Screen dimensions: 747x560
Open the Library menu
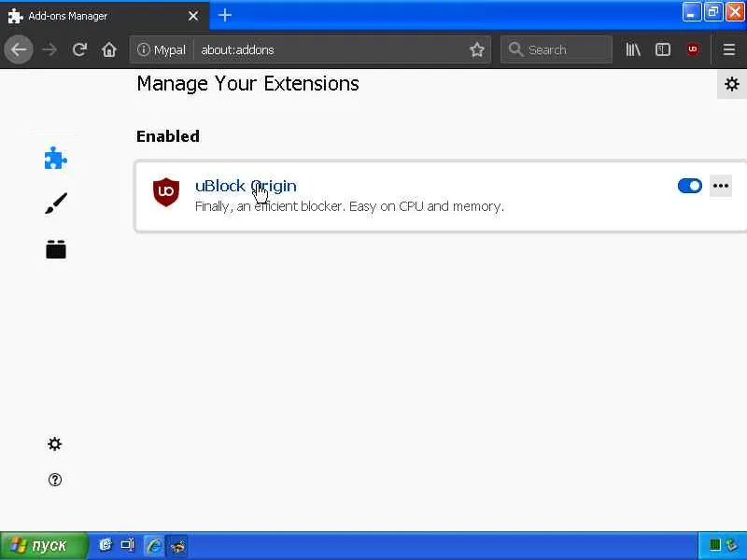coord(633,49)
